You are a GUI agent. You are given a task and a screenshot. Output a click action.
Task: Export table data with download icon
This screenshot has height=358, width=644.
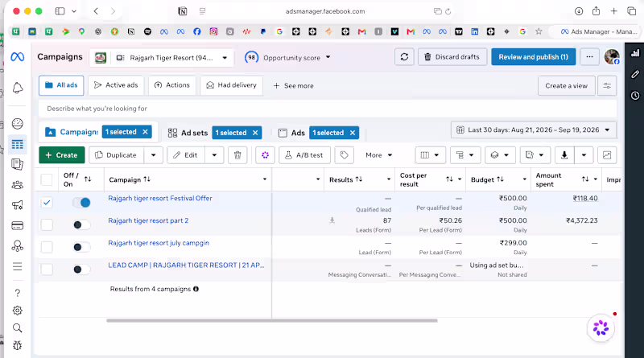(x=564, y=155)
